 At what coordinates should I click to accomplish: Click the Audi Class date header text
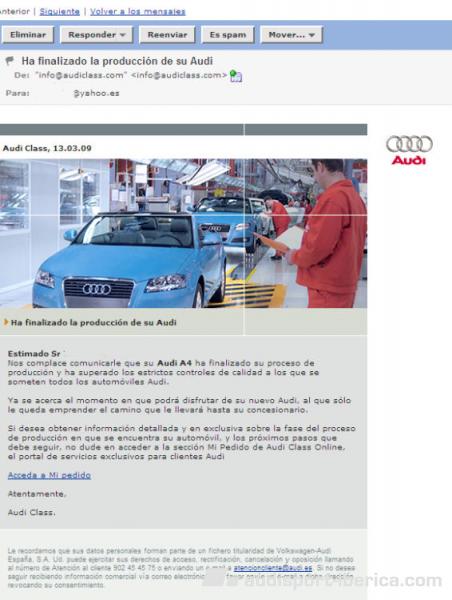[47, 148]
